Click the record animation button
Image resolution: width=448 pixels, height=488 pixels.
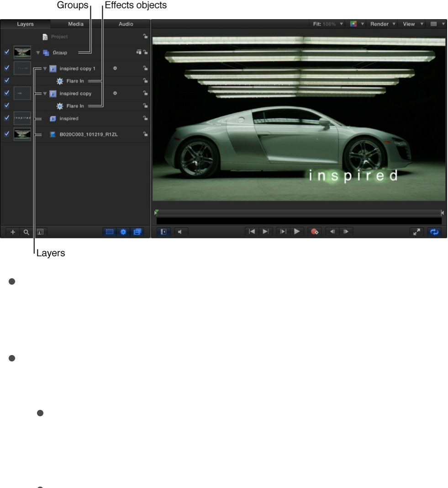point(314,232)
